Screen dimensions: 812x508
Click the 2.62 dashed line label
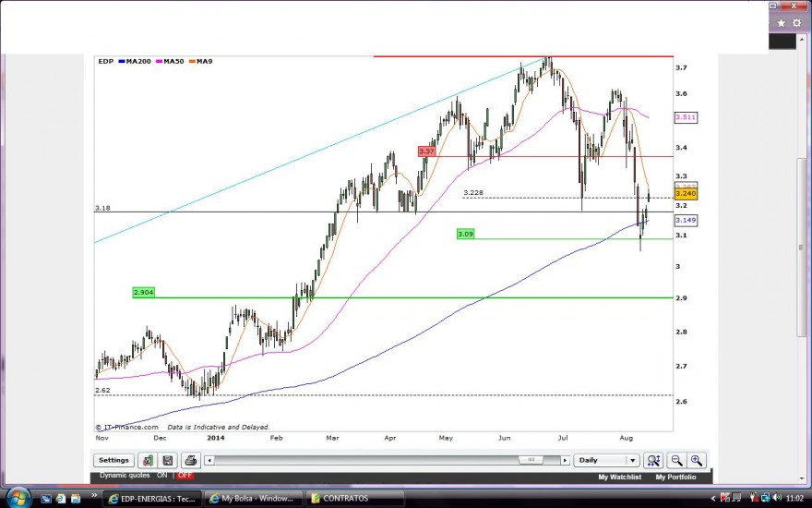(x=102, y=390)
